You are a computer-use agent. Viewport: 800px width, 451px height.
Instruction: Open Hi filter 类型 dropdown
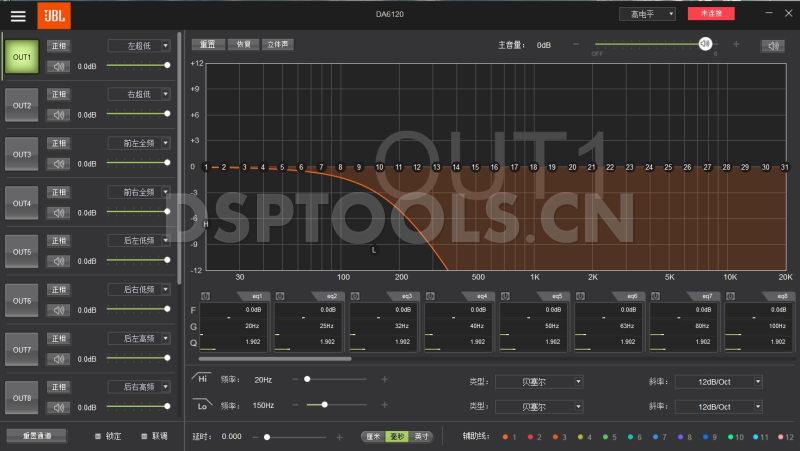point(539,382)
